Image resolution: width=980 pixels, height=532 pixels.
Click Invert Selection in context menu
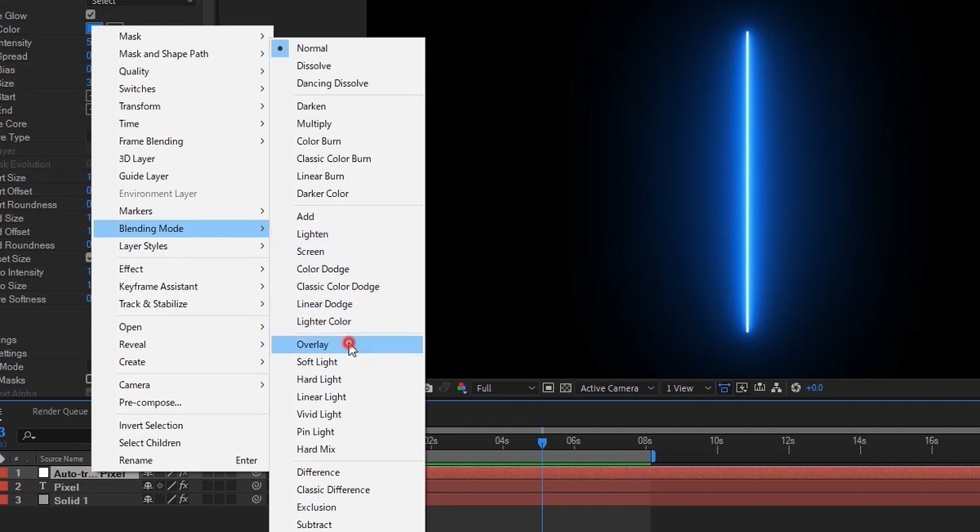pyautogui.click(x=181, y=425)
